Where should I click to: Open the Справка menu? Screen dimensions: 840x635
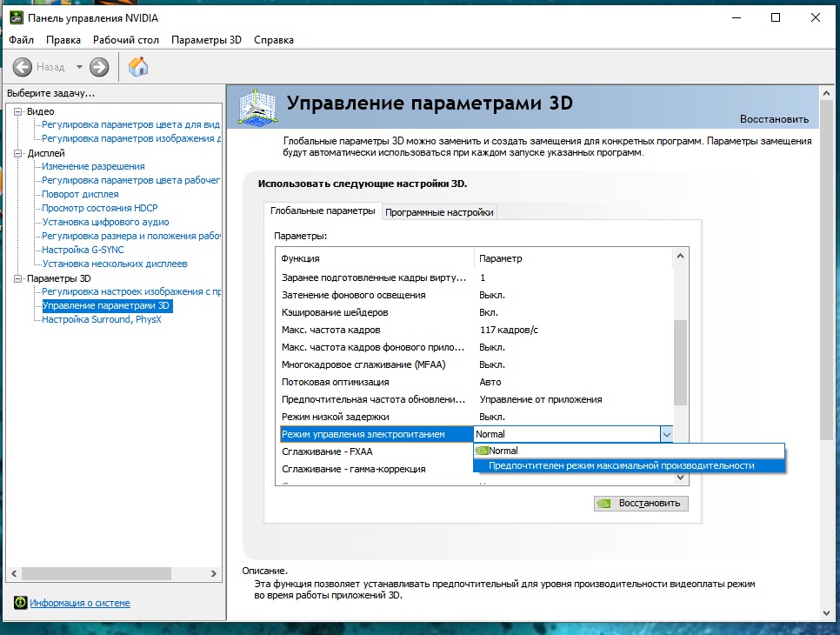point(274,40)
